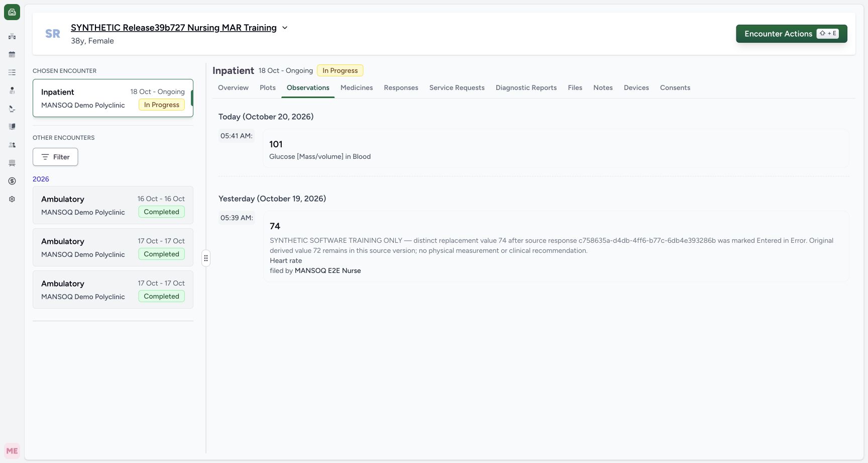Screen dimensions: 868x463
Task: Open the Devices tab
Action: [x=636, y=87]
